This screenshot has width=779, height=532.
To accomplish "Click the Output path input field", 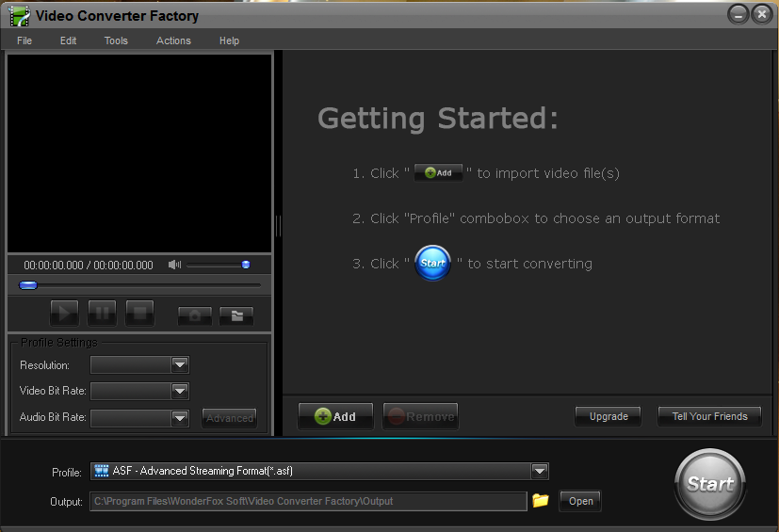I will pos(308,501).
